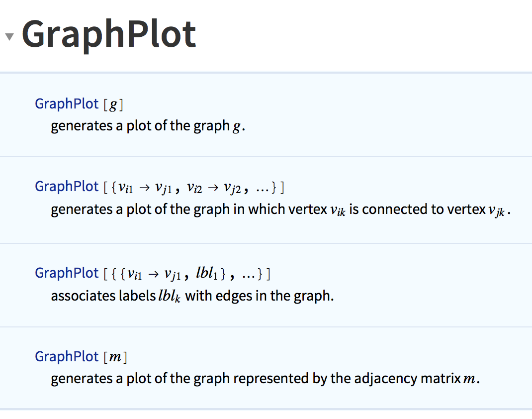Click 'associates labels' description text

(103, 296)
